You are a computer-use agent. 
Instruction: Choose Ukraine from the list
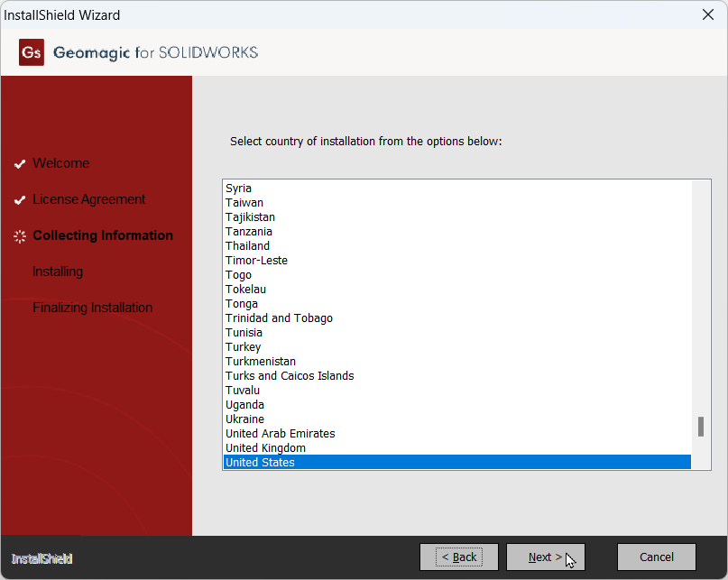(x=456, y=419)
